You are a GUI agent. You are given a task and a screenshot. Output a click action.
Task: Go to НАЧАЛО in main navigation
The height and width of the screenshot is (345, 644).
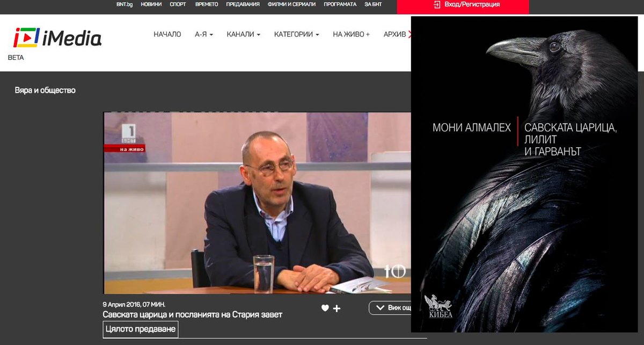pyautogui.click(x=167, y=34)
